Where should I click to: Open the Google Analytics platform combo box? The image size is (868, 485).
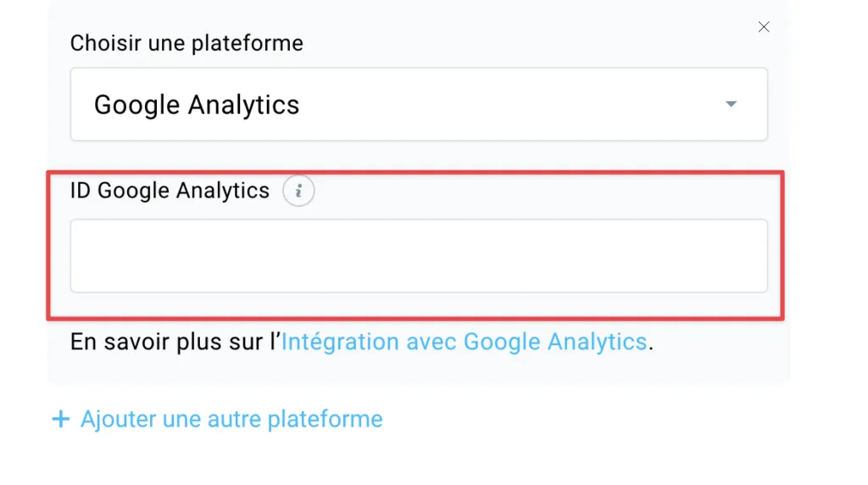coord(419,104)
